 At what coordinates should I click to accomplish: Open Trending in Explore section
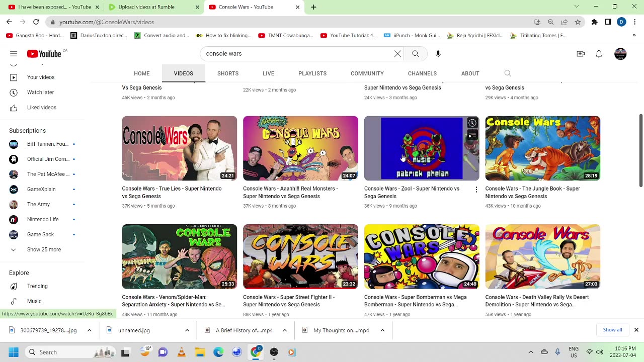click(37, 286)
